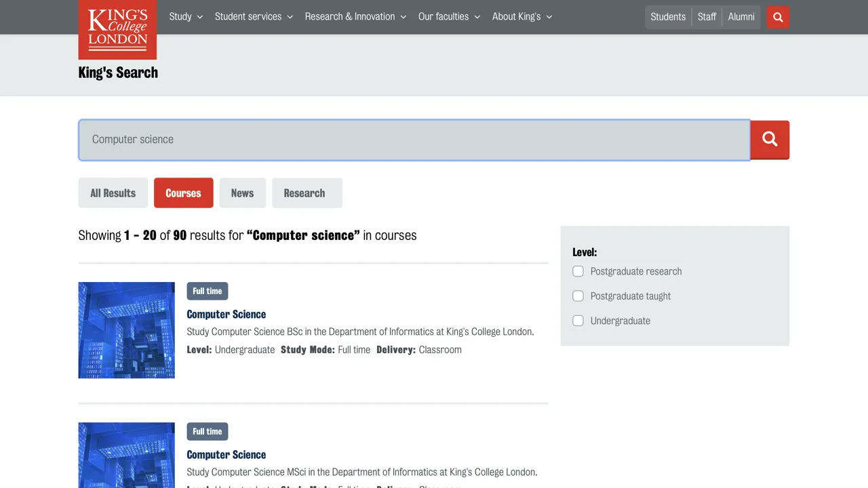Open the Computer Science BSc course title
868x488 pixels.
tap(226, 314)
